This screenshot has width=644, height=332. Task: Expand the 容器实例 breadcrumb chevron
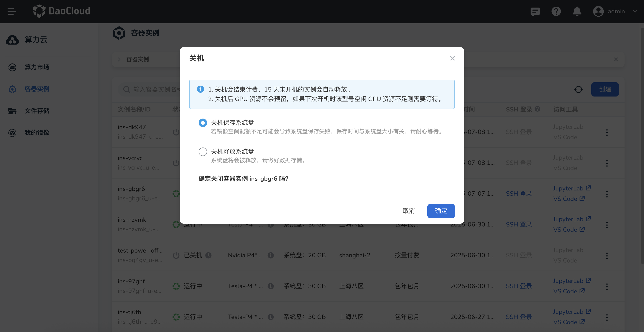[119, 59]
